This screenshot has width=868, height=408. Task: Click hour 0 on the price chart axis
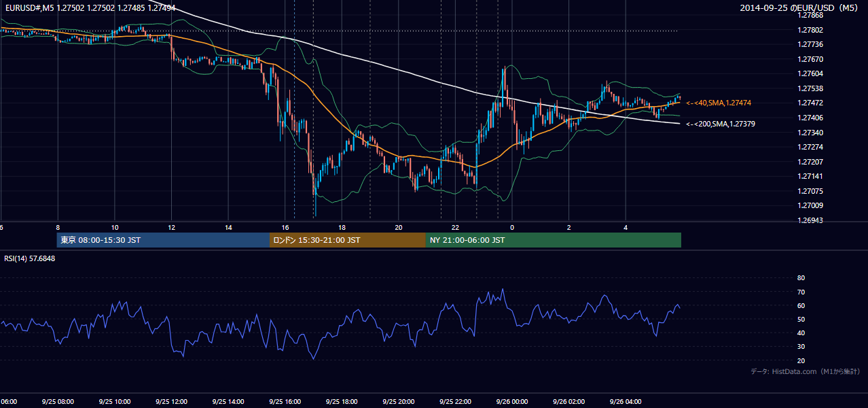coord(512,228)
